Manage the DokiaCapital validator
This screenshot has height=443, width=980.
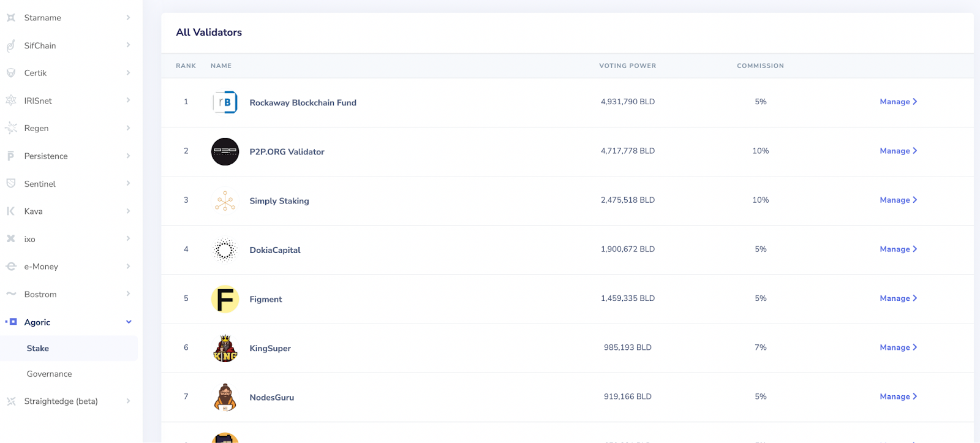coord(899,249)
